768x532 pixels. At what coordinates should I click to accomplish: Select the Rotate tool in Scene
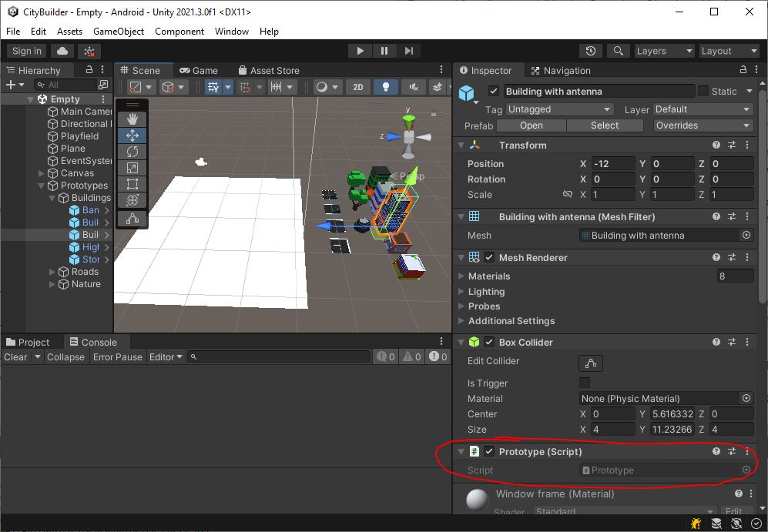[132, 152]
